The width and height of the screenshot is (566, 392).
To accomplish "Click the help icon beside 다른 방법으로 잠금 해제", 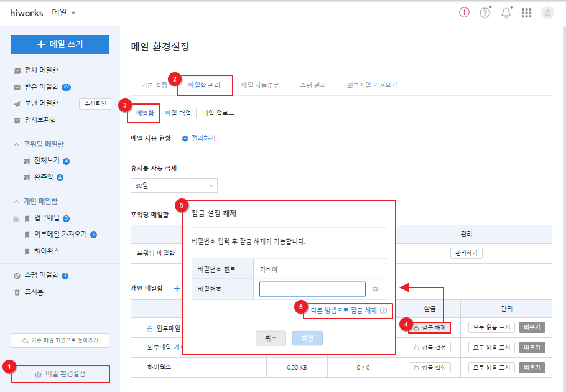I will click(384, 310).
